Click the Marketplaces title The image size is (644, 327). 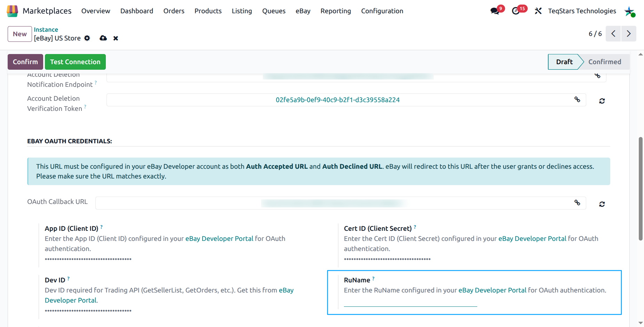[47, 11]
